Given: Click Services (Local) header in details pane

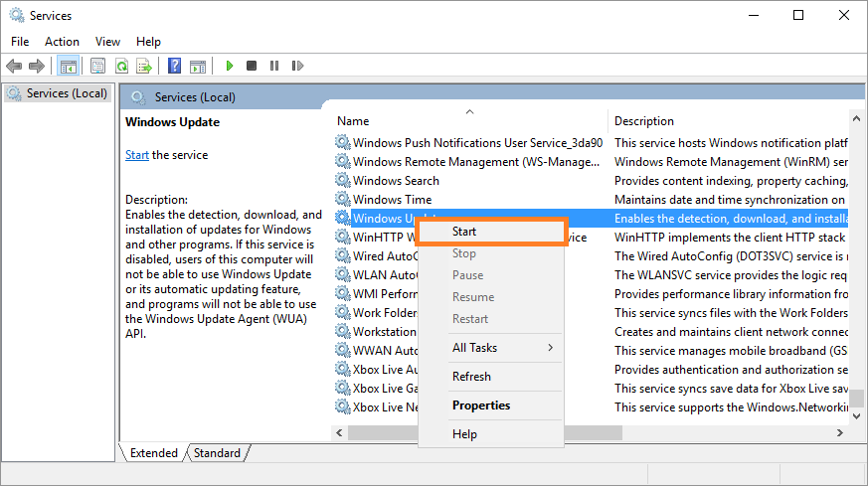Looking at the screenshot, I should pyautogui.click(x=195, y=96).
